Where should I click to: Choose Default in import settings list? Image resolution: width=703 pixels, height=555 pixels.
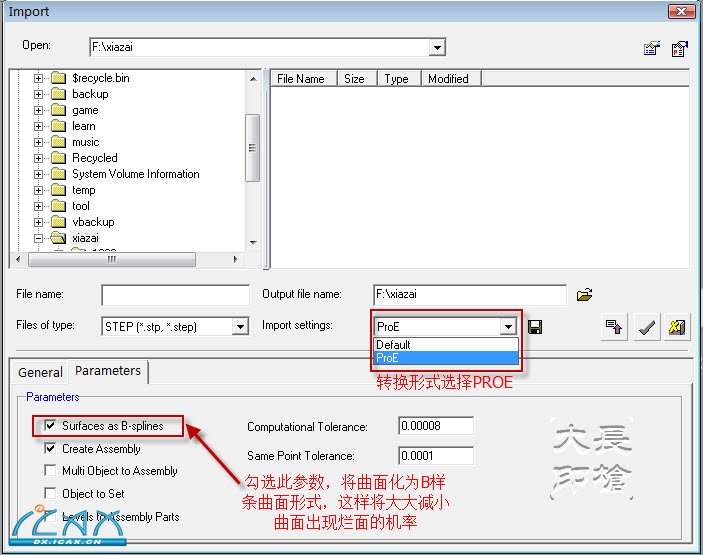coord(446,345)
